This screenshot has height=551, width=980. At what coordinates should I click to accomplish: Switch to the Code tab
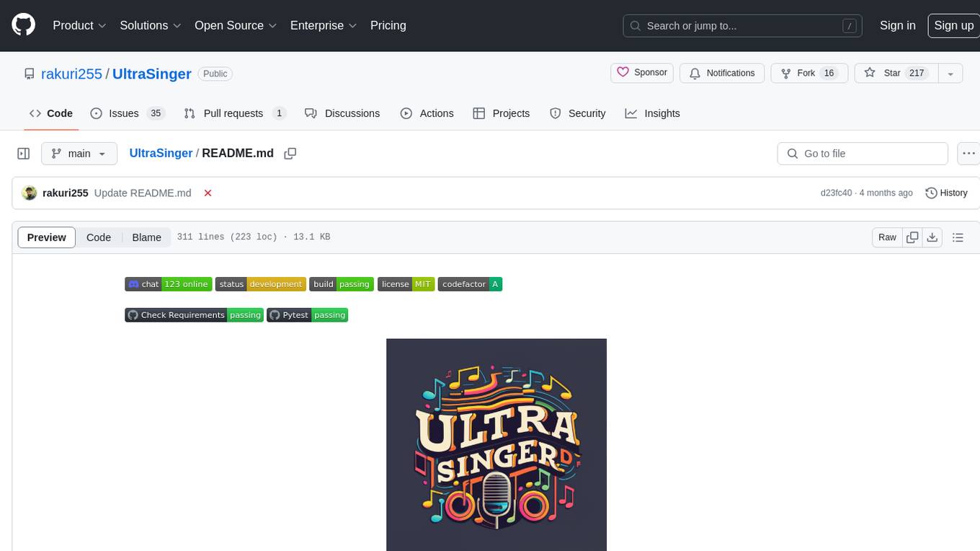(x=51, y=113)
